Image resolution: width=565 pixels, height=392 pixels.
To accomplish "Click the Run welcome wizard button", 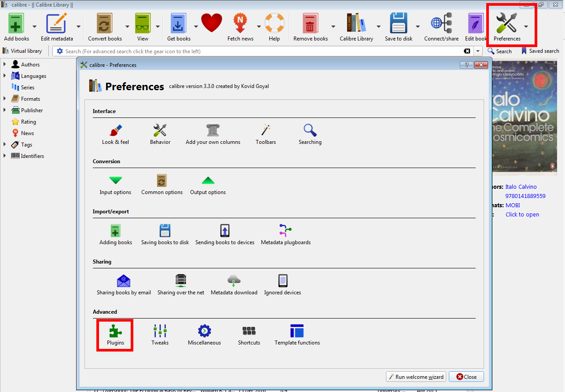I will coord(415,377).
